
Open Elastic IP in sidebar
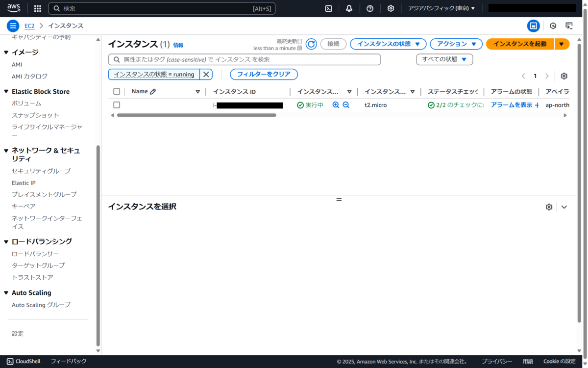(24, 183)
